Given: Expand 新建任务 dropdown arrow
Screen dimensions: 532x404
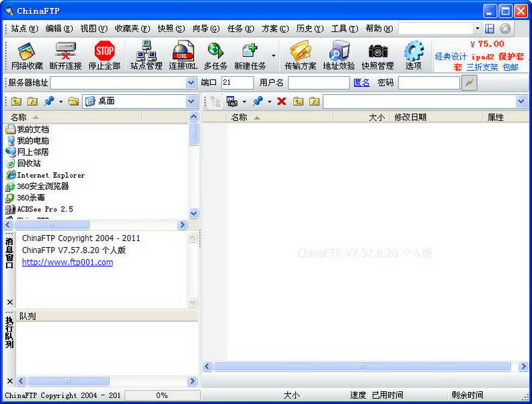Looking at the screenshot, I should 274,56.
